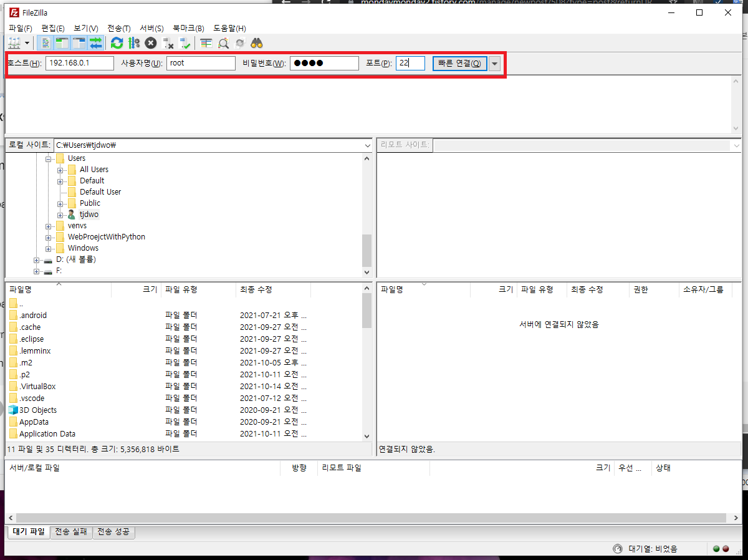Expand the WebProejctWithPython folder node
This screenshot has width=748, height=560.
[49, 237]
